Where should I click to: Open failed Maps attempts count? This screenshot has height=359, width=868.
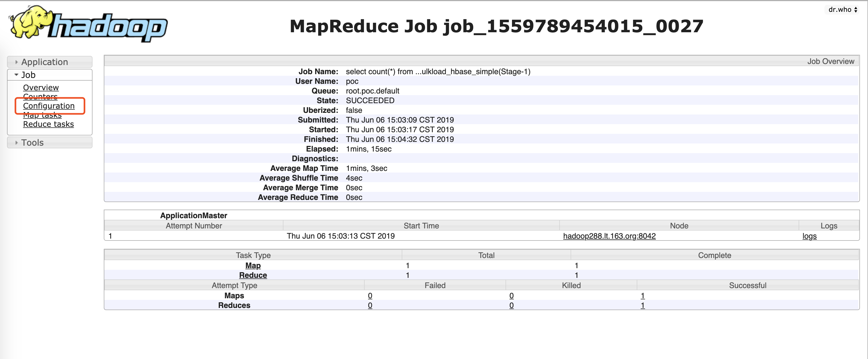[370, 296]
